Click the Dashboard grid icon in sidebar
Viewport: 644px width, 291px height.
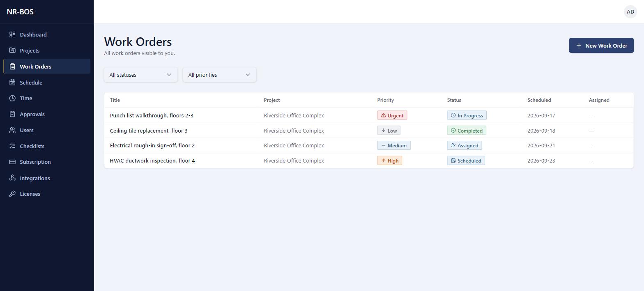pyautogui.click(x=12, y=34)
